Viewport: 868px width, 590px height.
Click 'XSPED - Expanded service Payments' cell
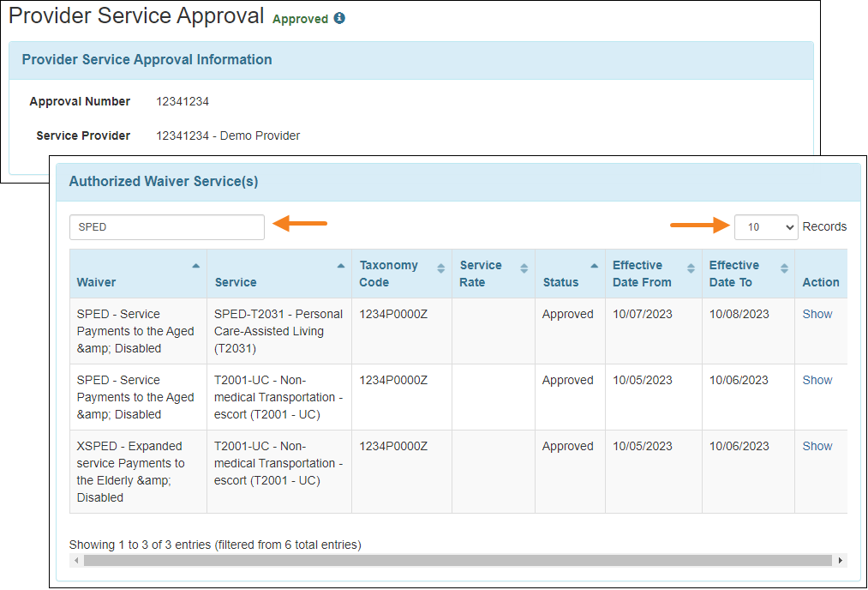139,472
